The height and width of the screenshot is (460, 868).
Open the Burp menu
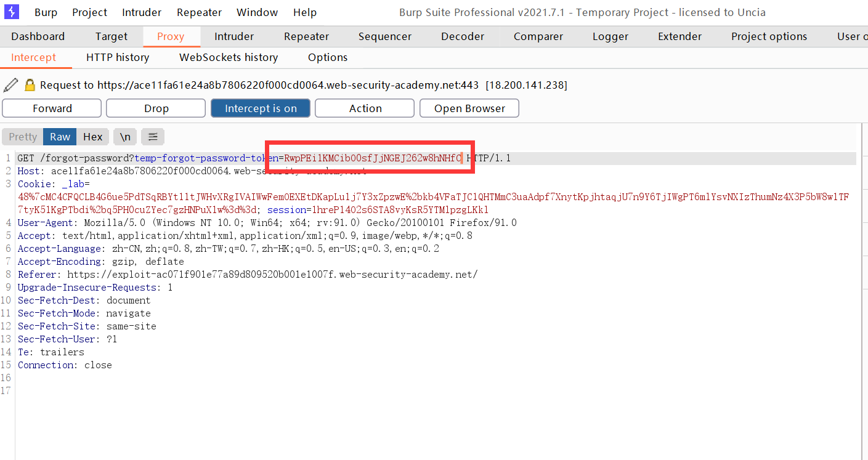tap(46, 12)
